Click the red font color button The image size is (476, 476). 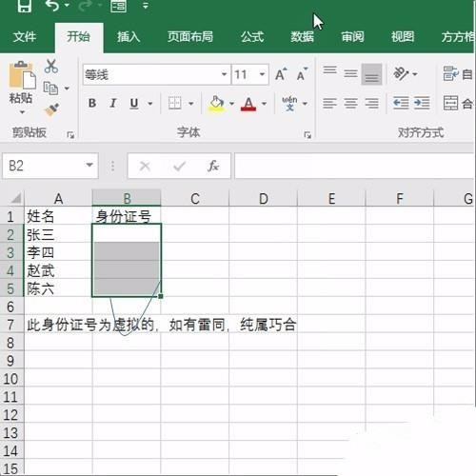[248, 104]
